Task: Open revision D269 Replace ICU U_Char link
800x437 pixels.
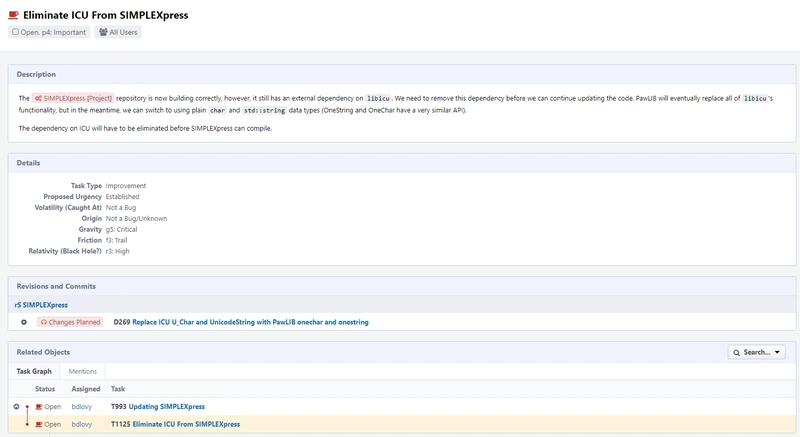Action: pyautogui.click(x=240, y=322)
